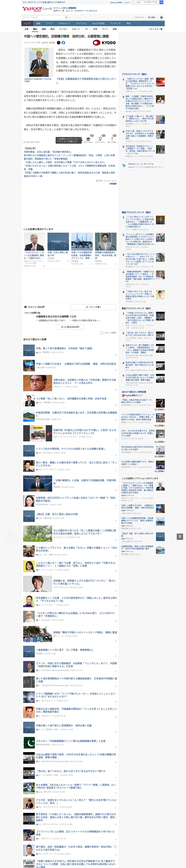Close the reaction tooltip popup

(x=81, y=138)
